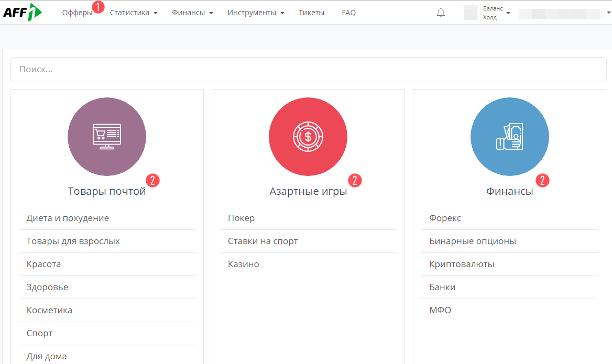Open the FAQ page
The height and width of the screenshot is (364, 612).
(348, 13)
